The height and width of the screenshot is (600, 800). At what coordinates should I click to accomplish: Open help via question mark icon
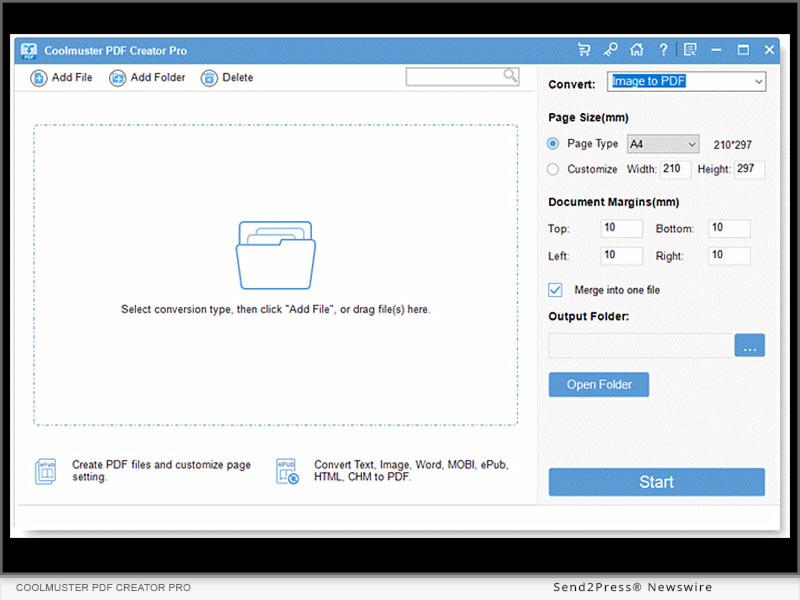click(662, 50)
